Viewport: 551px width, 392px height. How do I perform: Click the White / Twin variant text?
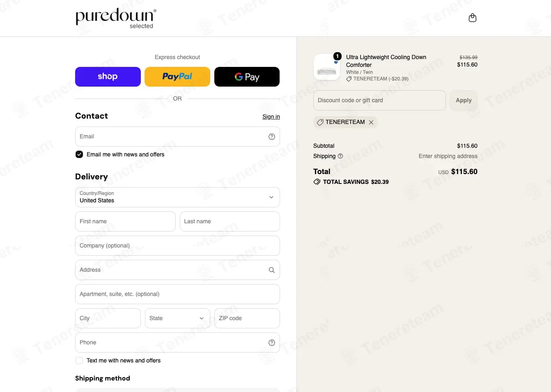(x=359, y=72)
